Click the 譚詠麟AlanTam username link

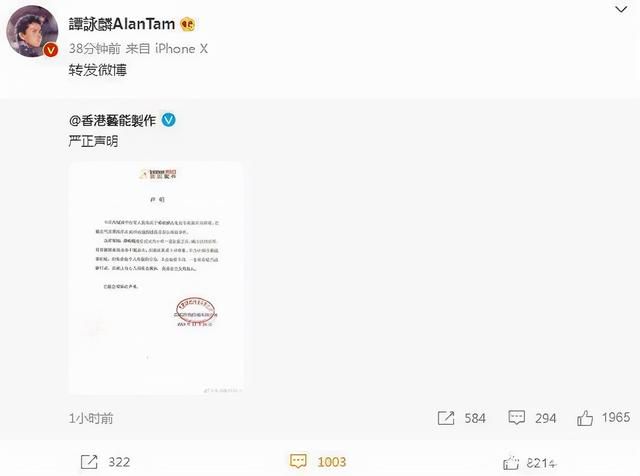[x=122, y=24]
